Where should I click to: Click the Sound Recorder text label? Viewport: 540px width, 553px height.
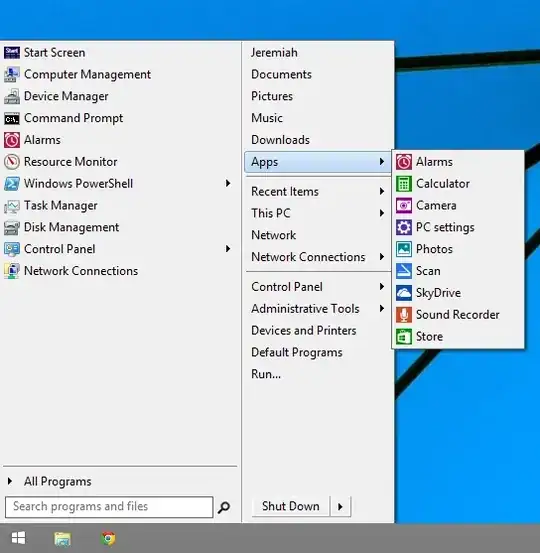click(457, 315)
